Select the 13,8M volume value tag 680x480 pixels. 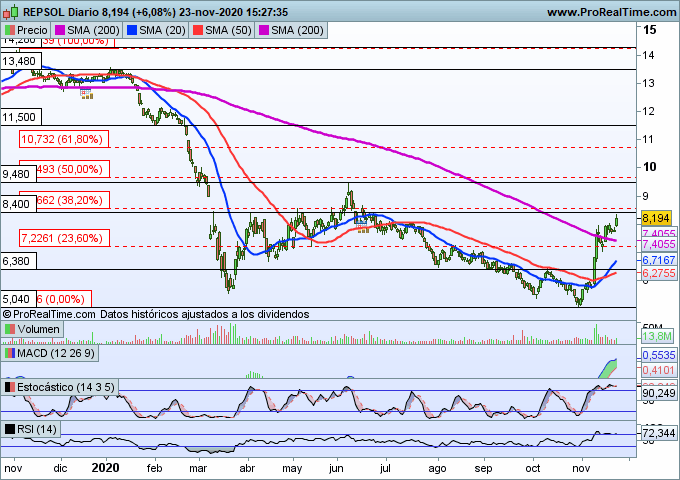coord(657,336)
